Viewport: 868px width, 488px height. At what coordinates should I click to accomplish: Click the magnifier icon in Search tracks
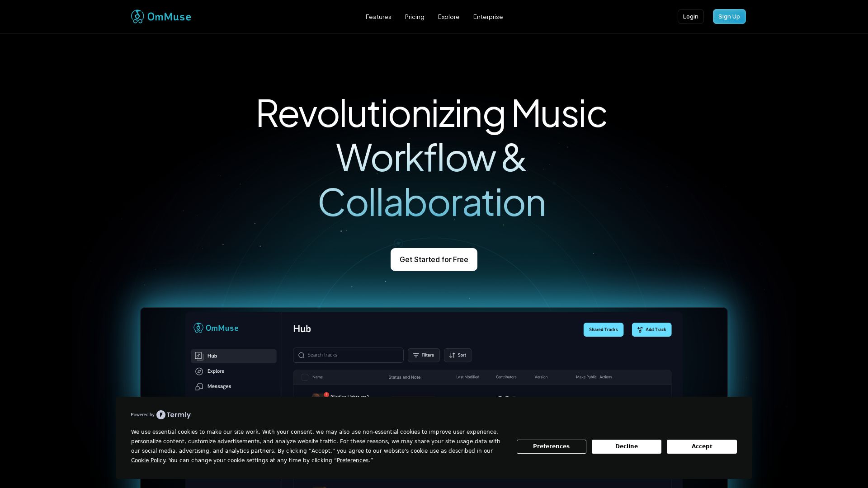302,356
